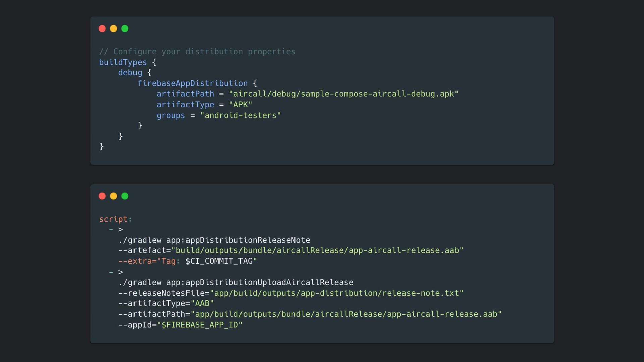
Task: Click the $FIREBASE_APP_ID variable
Action: (x=200, y=325)
